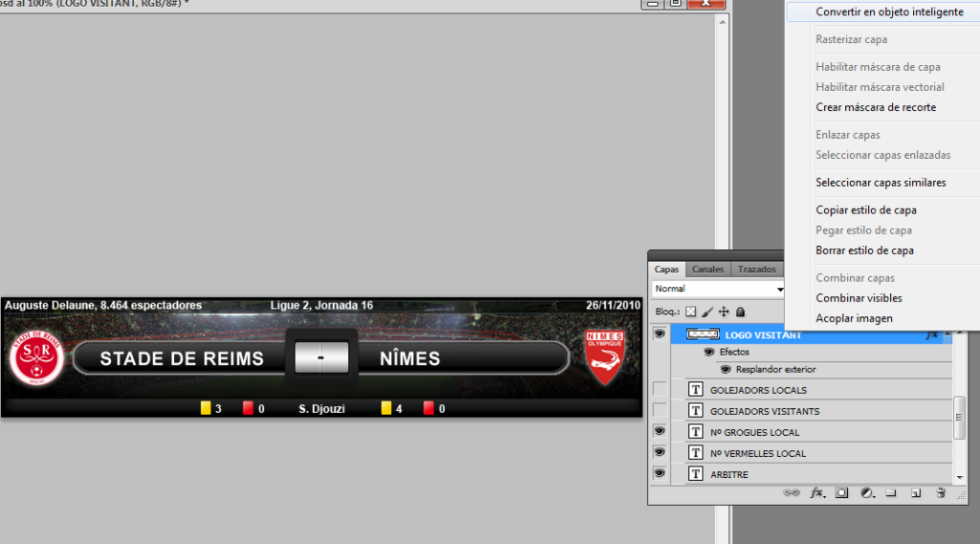
Task: Switch to the Trazados tab
Action: click(x=756, y=269)
